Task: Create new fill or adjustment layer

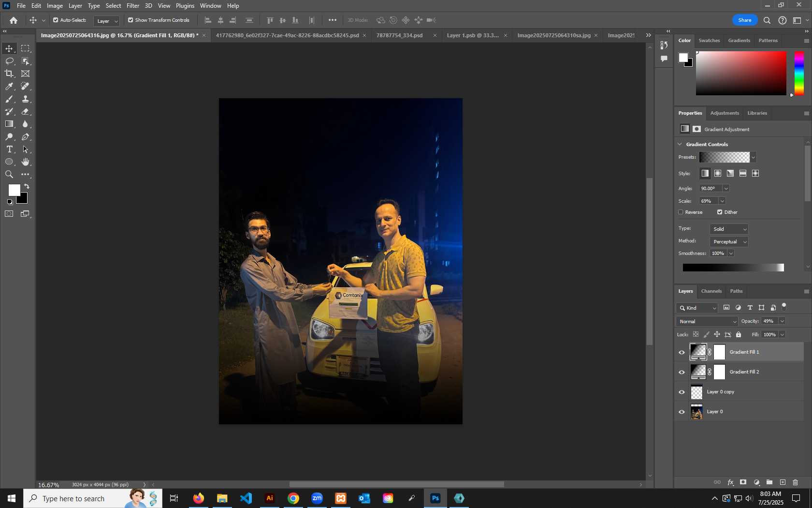Action: (x=756, y=482)
